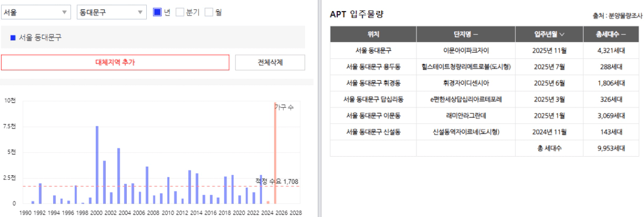Sort by the 입주년월 column header
This screenshot has width=644, height=217.
[x=549, y=34]
